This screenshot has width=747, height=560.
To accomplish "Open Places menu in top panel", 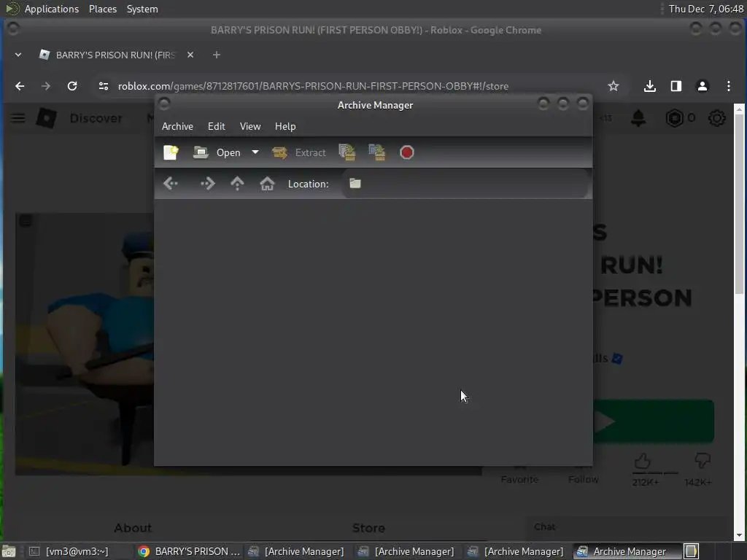I will point(102,9).
